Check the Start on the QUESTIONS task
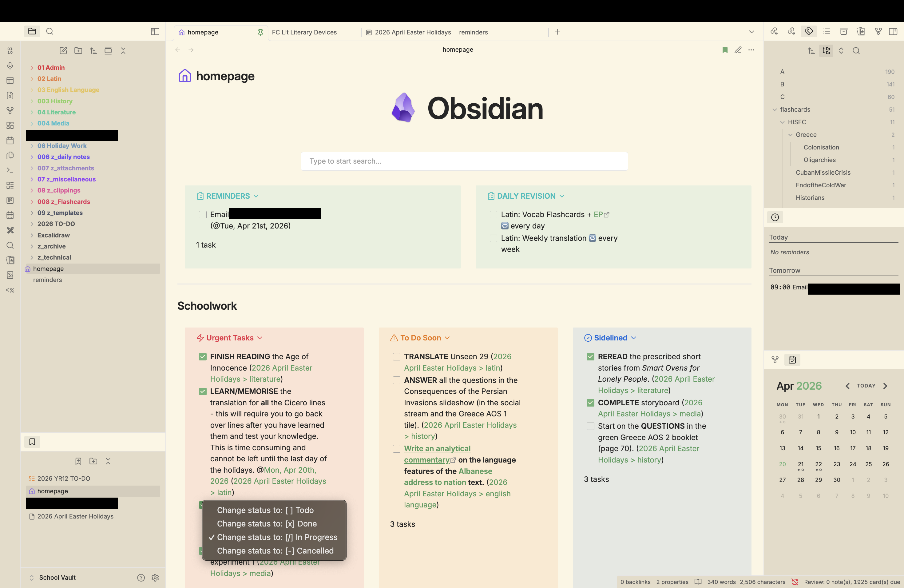The height and width of the screenshot is (588, 904). (x=590, y=426)
